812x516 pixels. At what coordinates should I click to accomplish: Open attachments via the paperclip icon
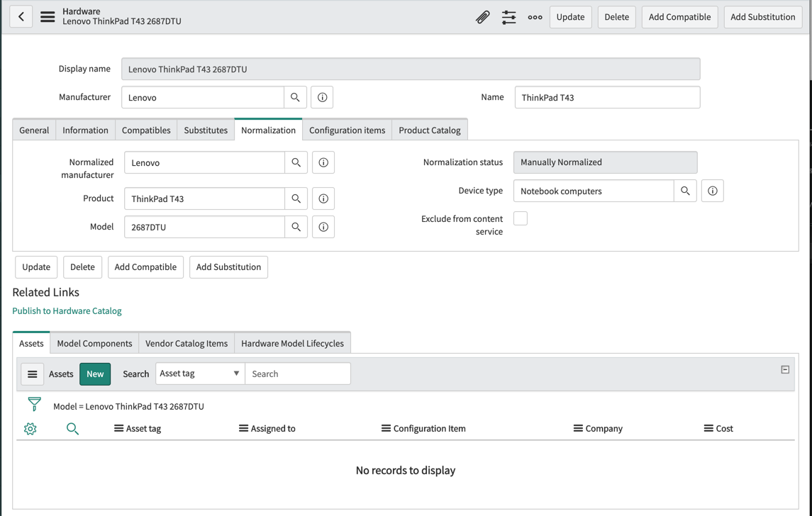point(483,17)
